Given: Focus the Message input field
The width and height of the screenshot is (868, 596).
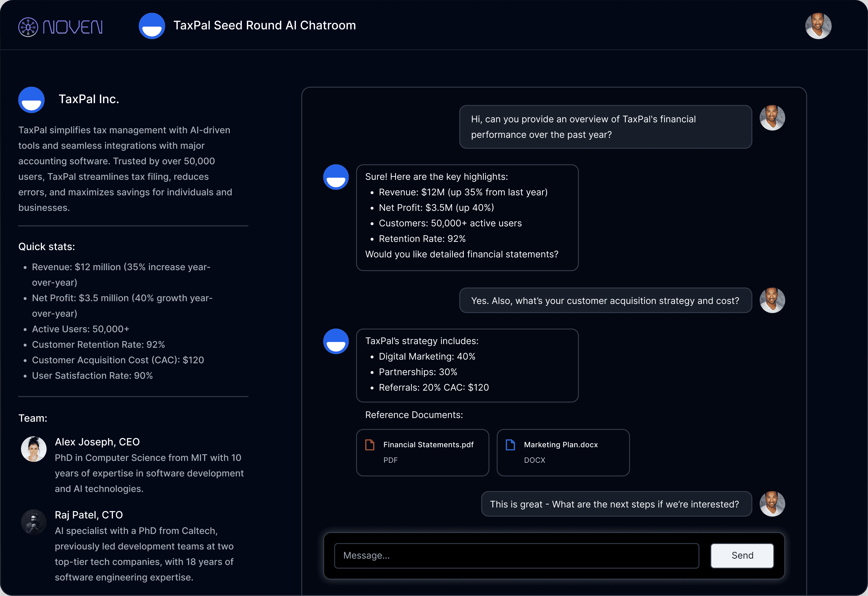Looking at the screenshot, I should tap(516, 555).
